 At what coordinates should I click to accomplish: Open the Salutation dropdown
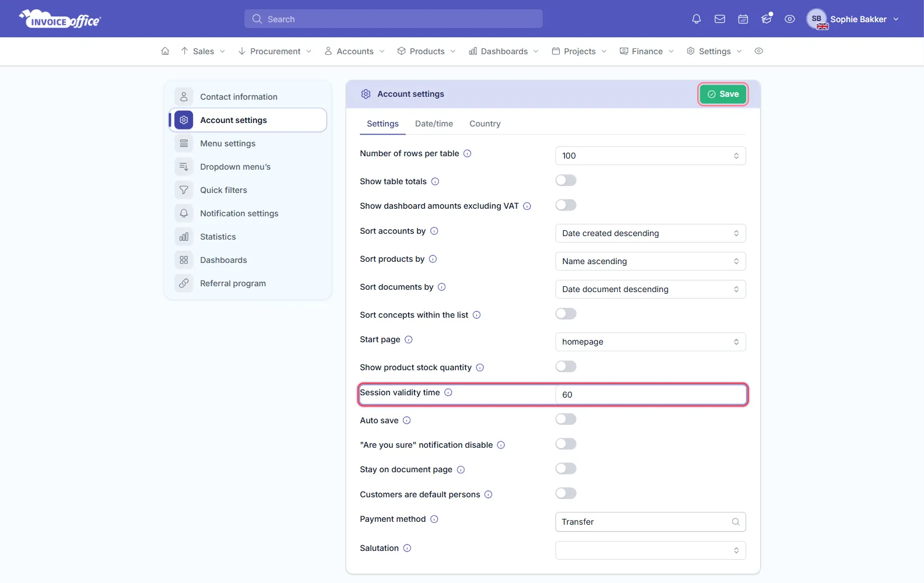click(651, 550)
